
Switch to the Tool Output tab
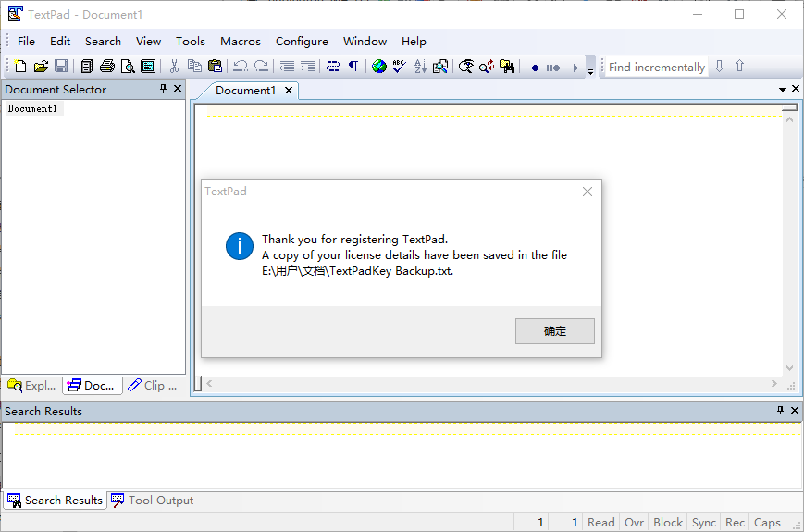[153, 501]
